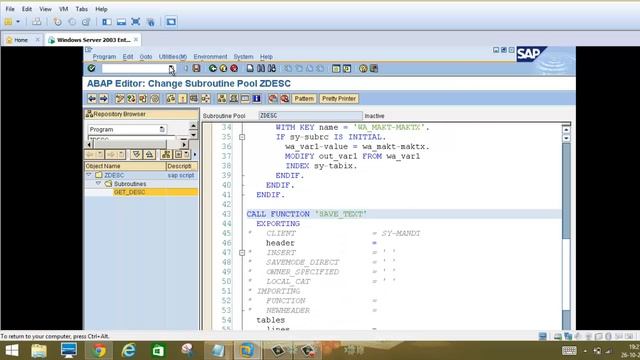Viewport: 640px width, 360px height.
Task: Click the transaction command input field
Action: (x=135, y=69)
